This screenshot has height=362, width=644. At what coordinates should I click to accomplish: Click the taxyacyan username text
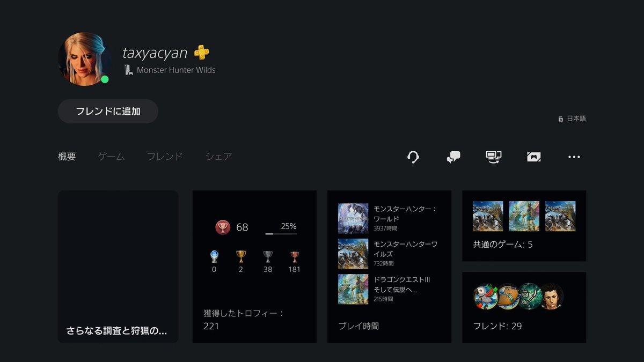[155, 53]
